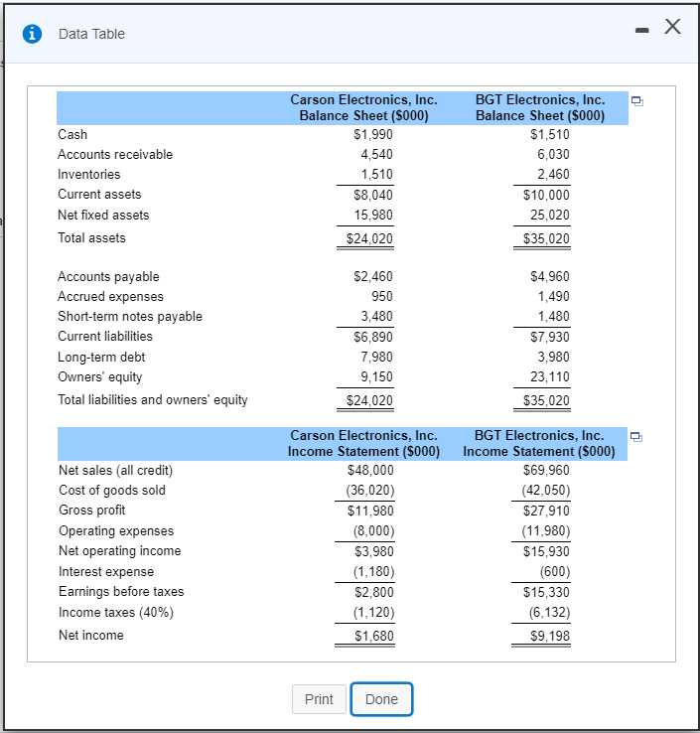
Task: Click BGT current liabilities $7,930
Action: (x=550, y=337)
